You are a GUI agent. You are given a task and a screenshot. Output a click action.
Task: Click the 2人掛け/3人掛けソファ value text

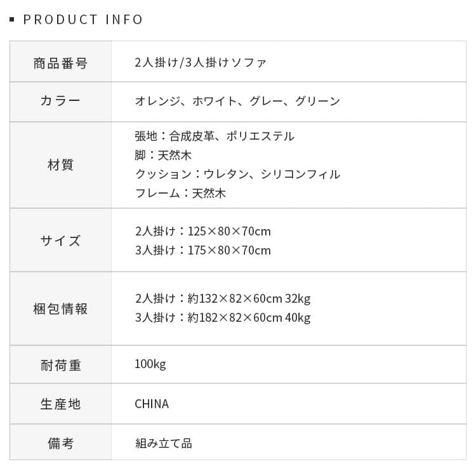pyautogui.click(x=201, y=63)
